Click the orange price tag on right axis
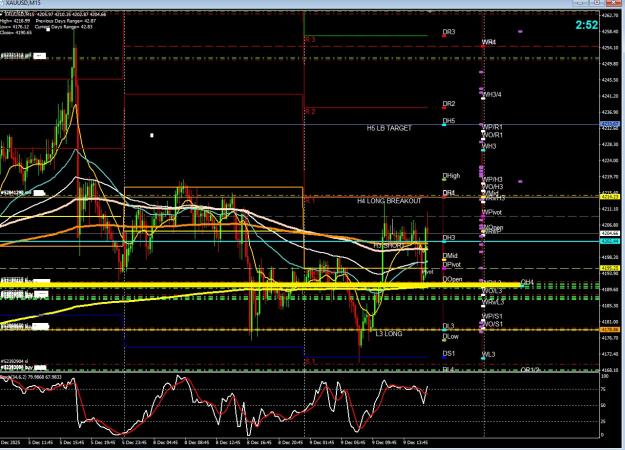 610,330
